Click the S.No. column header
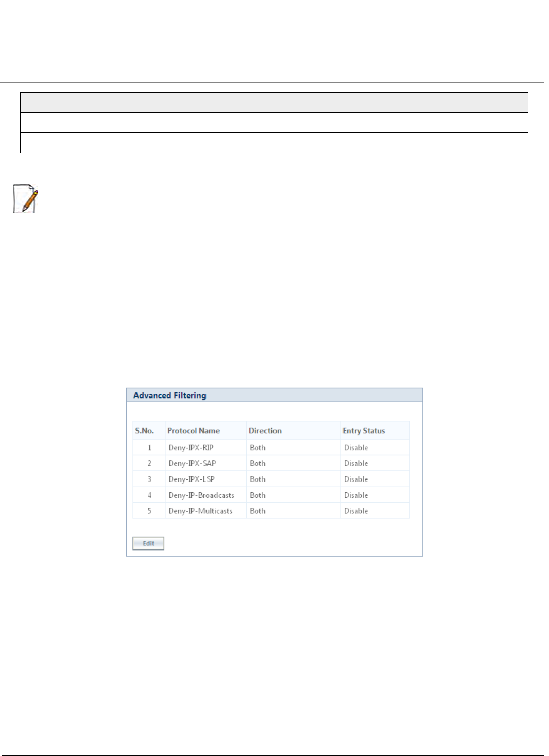The height and width of the screenshot is (756, 549). point(144,431)
